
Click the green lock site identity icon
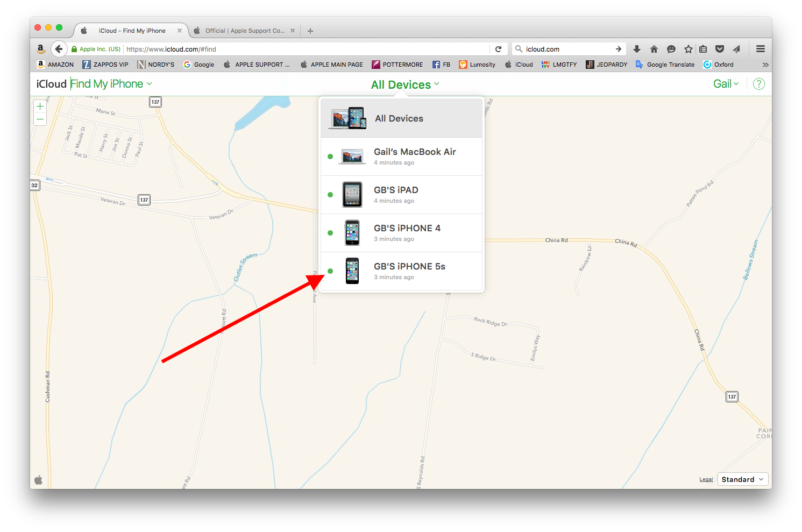(74, 49)
